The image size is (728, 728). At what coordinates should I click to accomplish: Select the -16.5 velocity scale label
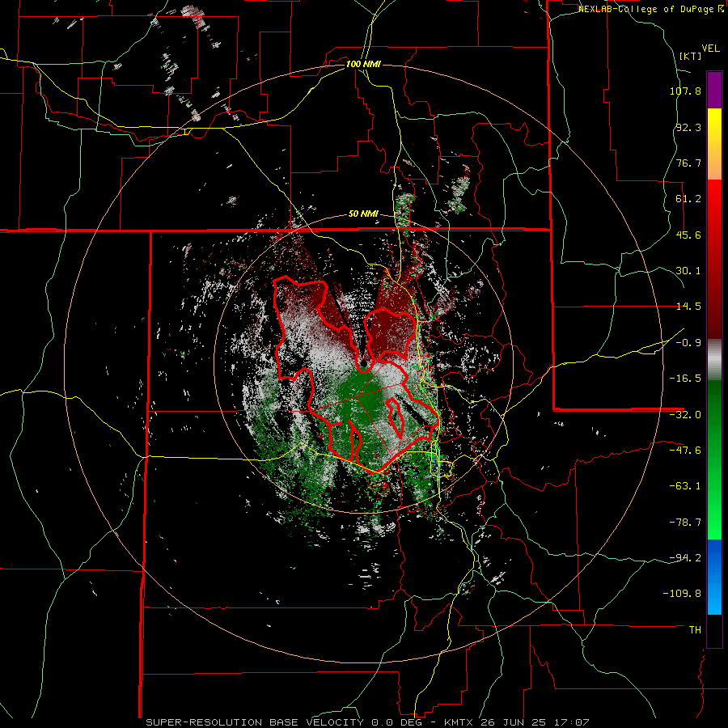[685, 379]
